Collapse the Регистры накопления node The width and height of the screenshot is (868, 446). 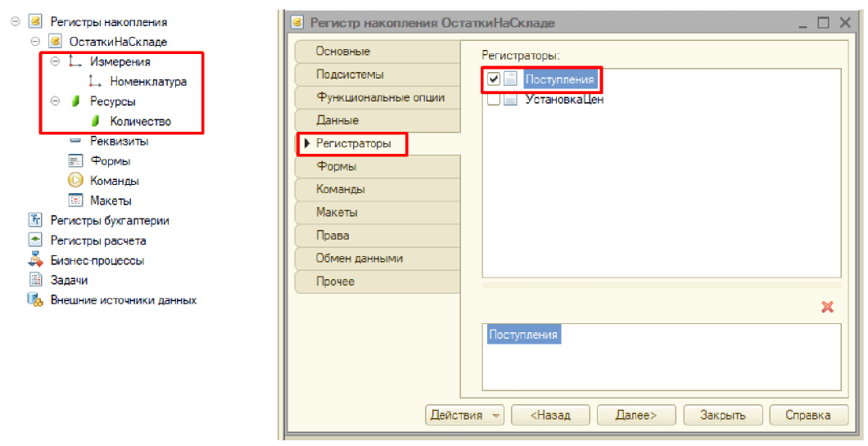pos(16,21)
